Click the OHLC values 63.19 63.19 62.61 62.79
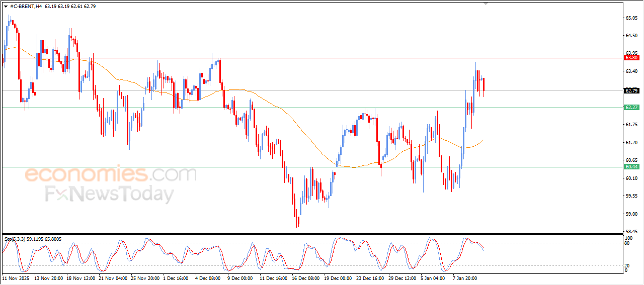This screenshot has height=285, width=644. [70, 7]
